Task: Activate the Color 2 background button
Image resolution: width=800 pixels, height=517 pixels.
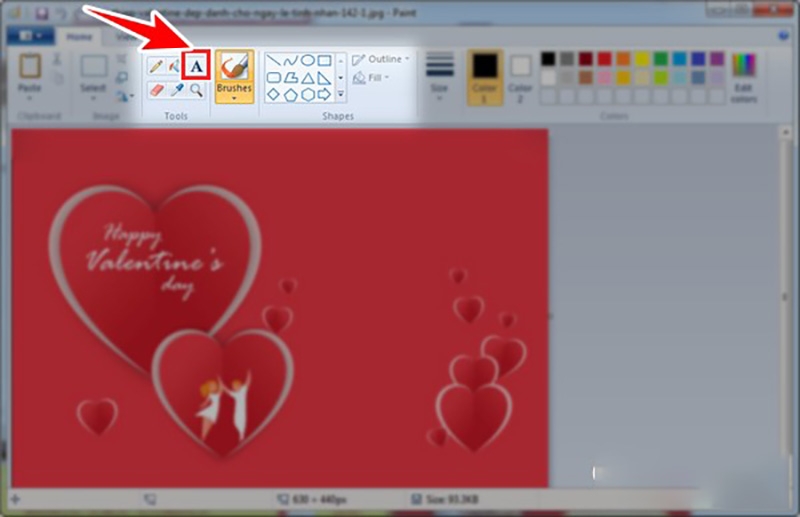Action: (x=520, y=79)
